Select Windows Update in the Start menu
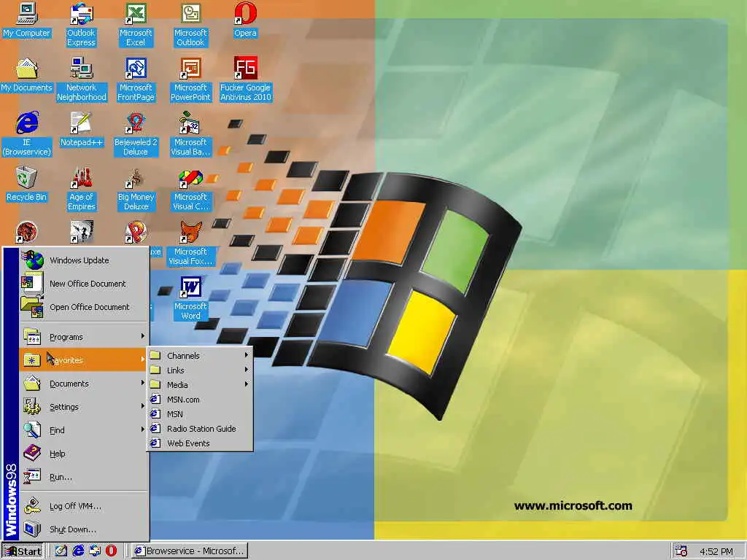Viewport: 747px width, 560px height. [84, 260]
